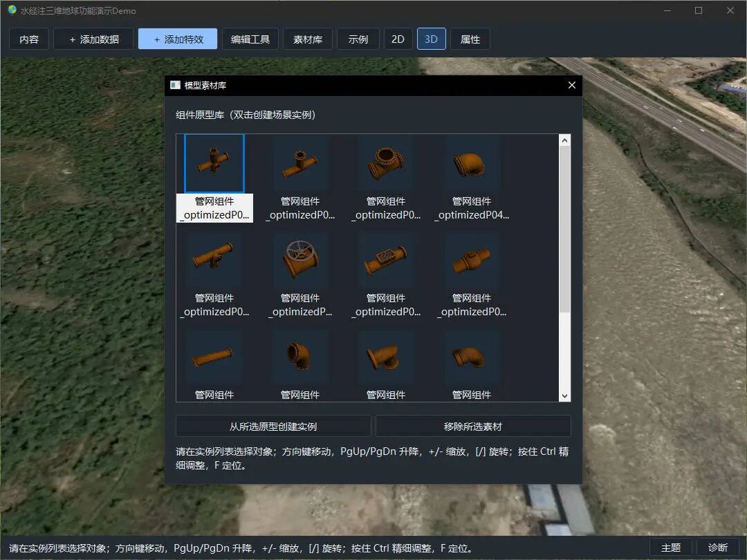The width and height of the screenshot is (747, 560).
Task: Maximize the application window
Action: (699, 10)
